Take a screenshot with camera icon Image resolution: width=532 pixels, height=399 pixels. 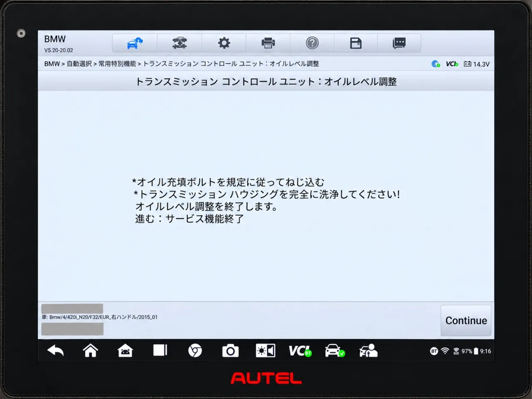pos(230,351)
